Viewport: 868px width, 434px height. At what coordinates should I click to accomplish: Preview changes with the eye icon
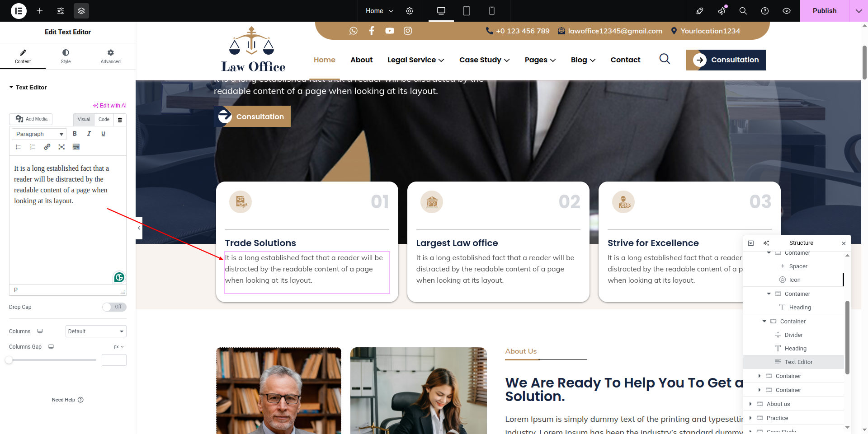[787, 11]
